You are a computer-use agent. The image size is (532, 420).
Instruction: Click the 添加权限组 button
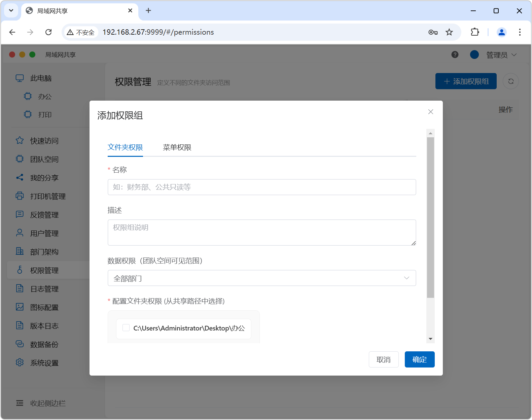[466, 81]
